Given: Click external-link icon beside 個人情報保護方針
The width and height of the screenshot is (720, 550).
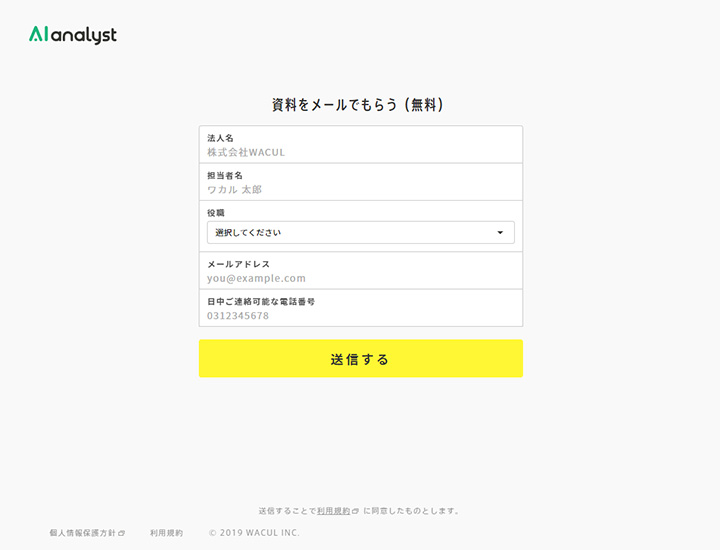Looking at the screenshot, I should pyautogui.click(x=122, y=533).
